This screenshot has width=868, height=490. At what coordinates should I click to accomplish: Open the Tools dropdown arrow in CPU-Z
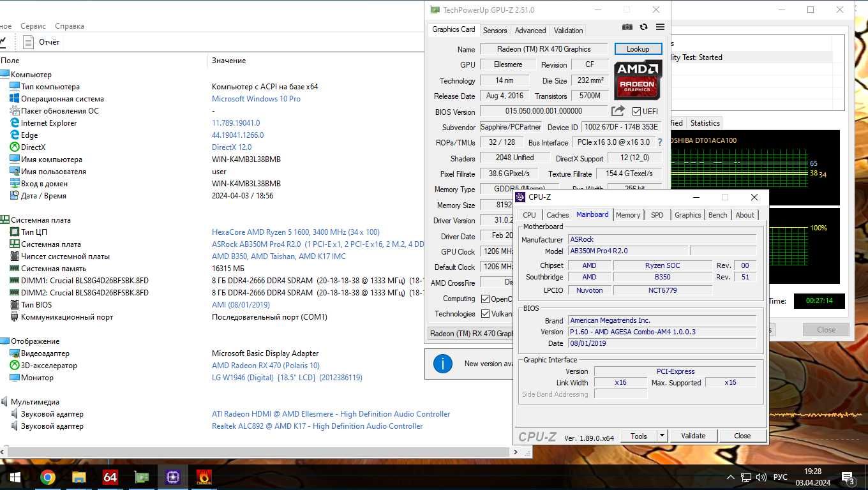662,436
